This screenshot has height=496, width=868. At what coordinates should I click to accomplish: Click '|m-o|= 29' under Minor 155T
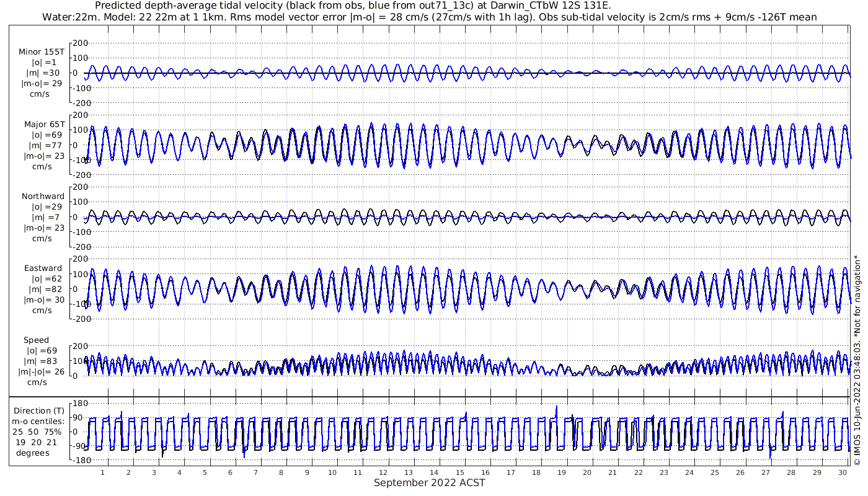click(x=42, y=83)
